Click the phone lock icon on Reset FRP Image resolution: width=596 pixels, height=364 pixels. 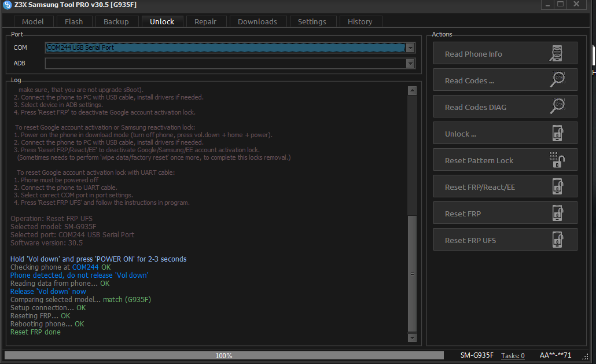pyautogui.click(x=558, y=213)
